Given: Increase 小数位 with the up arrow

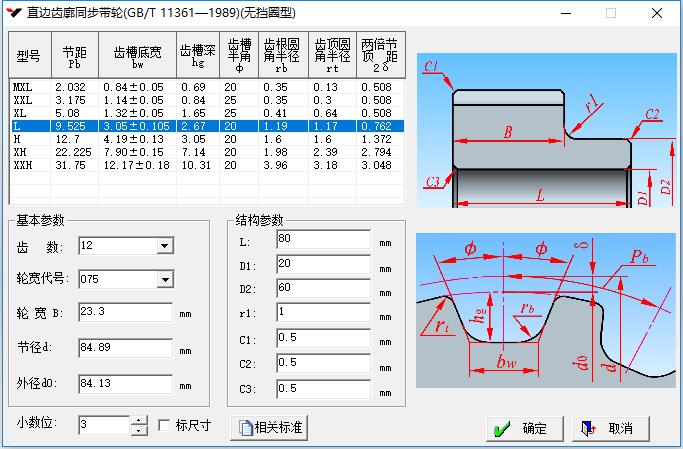Looking at the screenshot, I should 139,420.
